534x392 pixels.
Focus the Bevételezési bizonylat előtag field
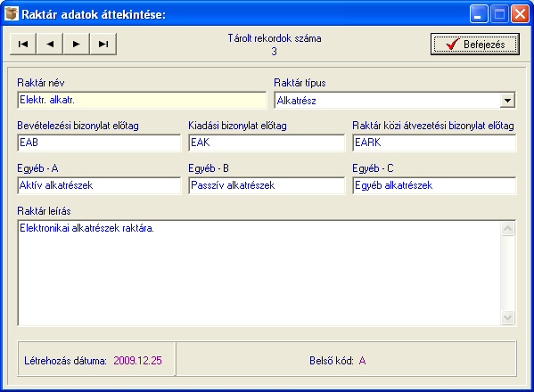tap(99, 143)
